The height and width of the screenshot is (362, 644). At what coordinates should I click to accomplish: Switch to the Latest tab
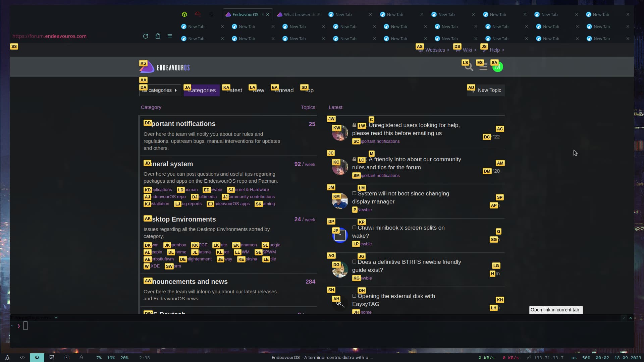click(234, 90)
